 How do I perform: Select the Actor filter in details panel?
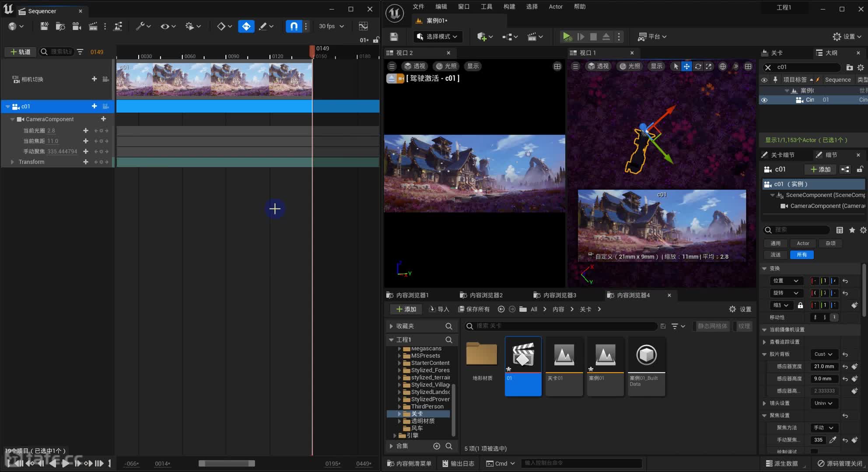(803, 243)
